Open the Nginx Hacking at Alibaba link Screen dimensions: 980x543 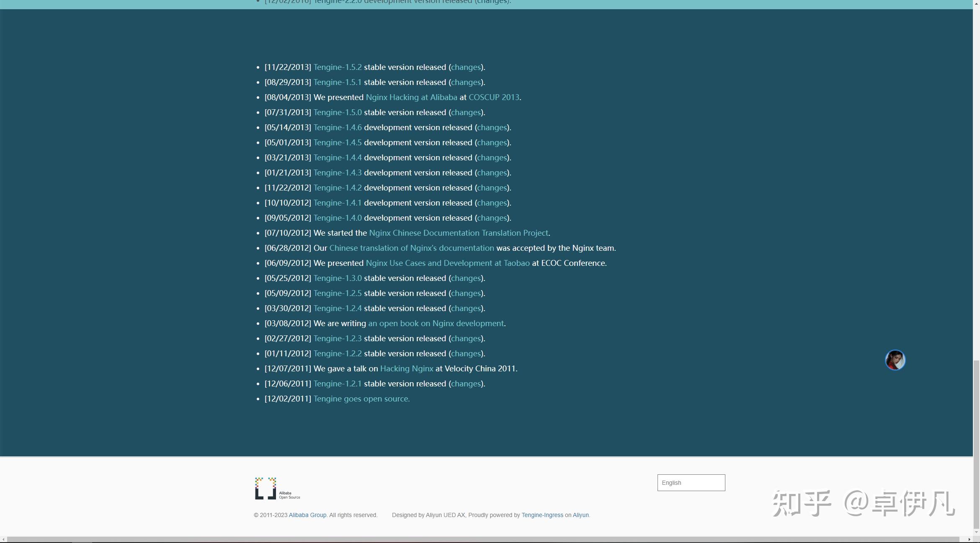pos(411,98)
